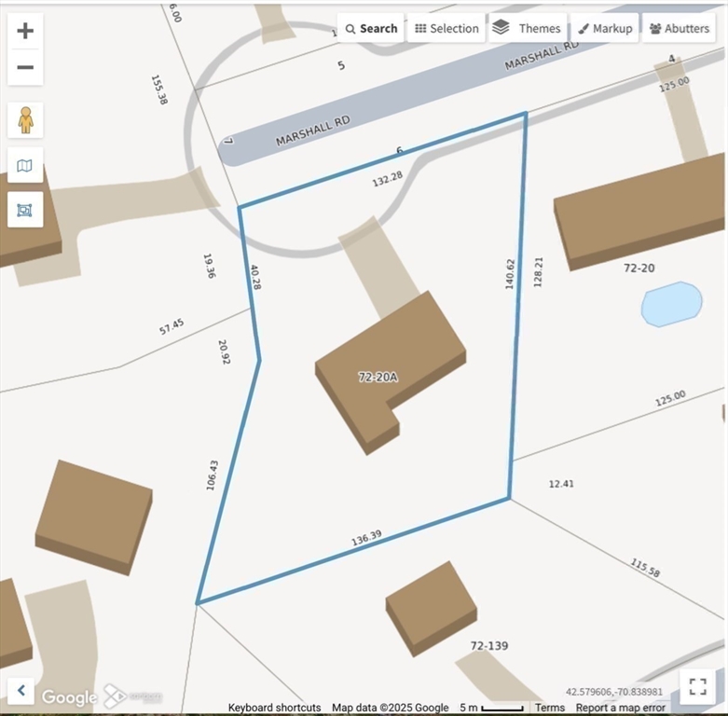This screenshot has width=728, height=716.
Task: Click Report a map error
Action: point(620,708)
